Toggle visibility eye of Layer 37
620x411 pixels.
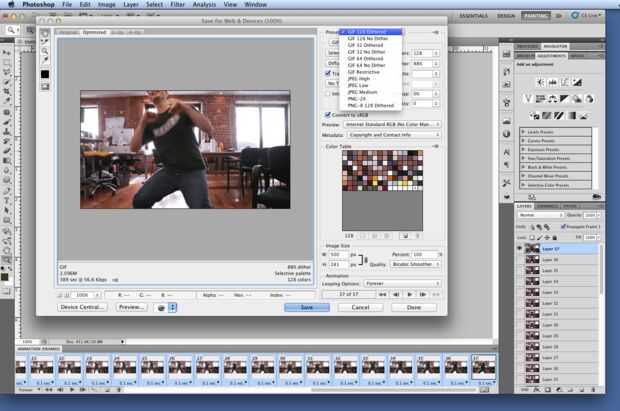(520, 248)
